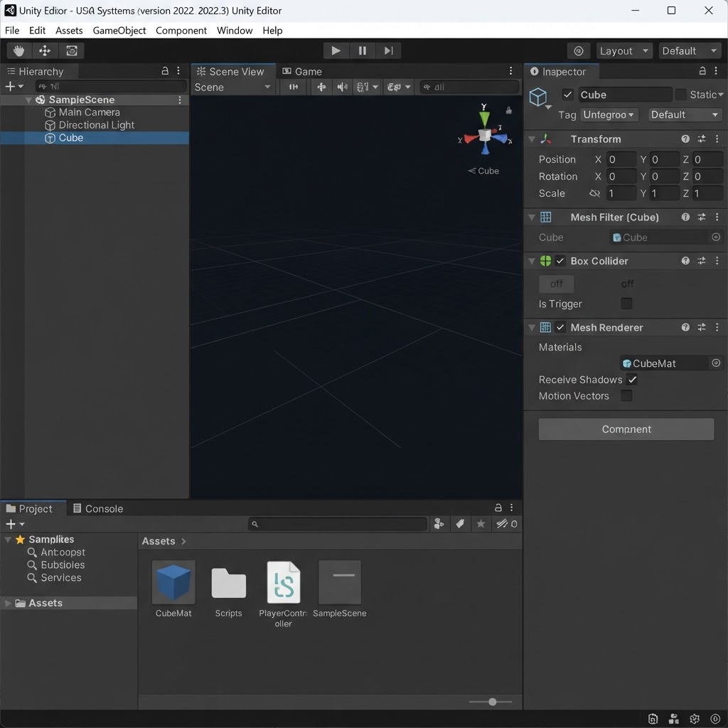Click the circular target icon beside Layout
This screenshot has width=728, height=728.
pyautogui.click(x=579, y=51)
